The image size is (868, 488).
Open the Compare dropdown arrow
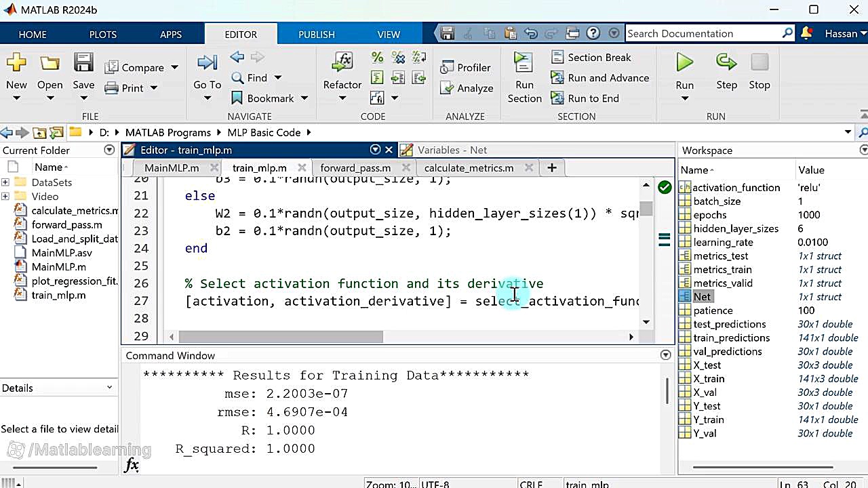coord(174,68)
